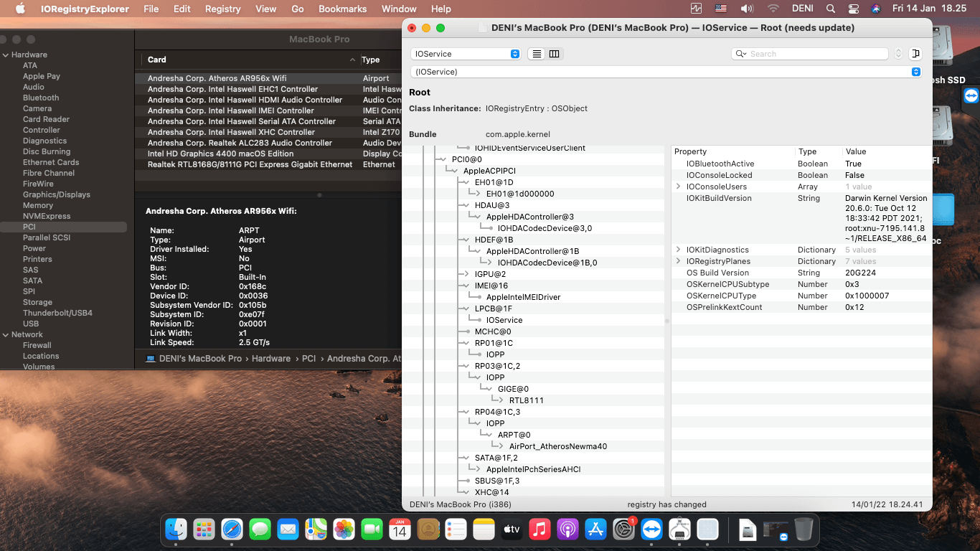
Task: Open Messages in the Dock
Action: (260, 529)
